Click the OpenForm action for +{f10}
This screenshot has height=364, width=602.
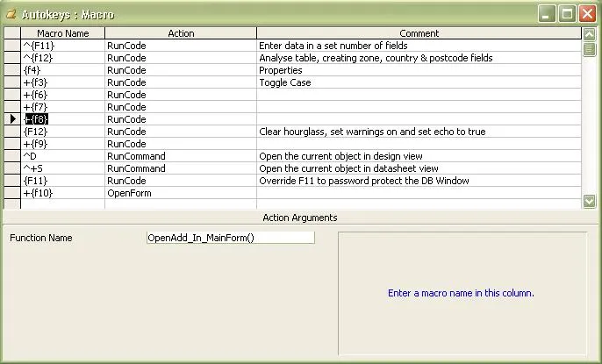coord(181,193)
